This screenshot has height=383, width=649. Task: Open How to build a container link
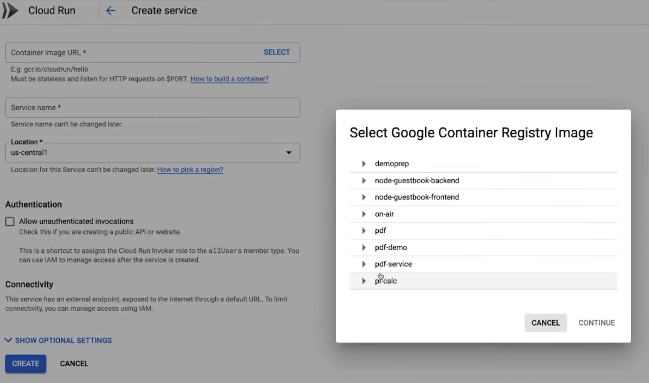(x=229, y=79)
